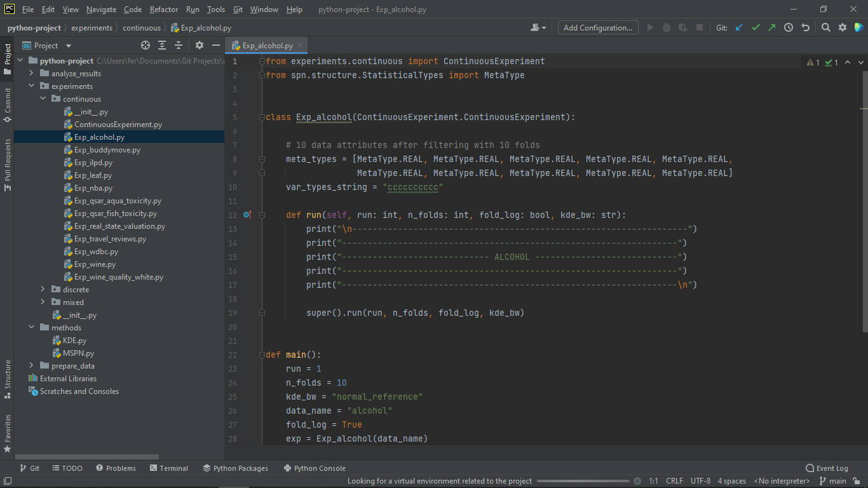Click the run configuration play icon

pos(650,27)
